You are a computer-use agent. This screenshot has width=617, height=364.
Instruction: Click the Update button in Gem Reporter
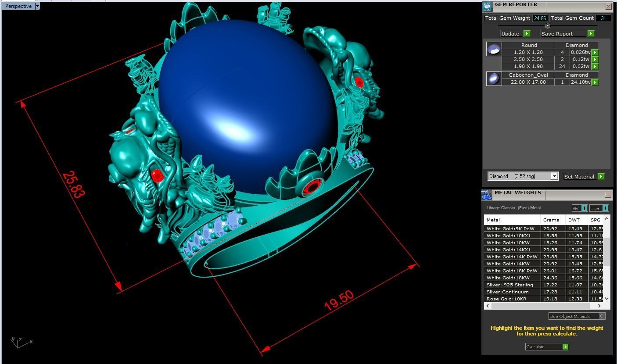coord(512,34)
